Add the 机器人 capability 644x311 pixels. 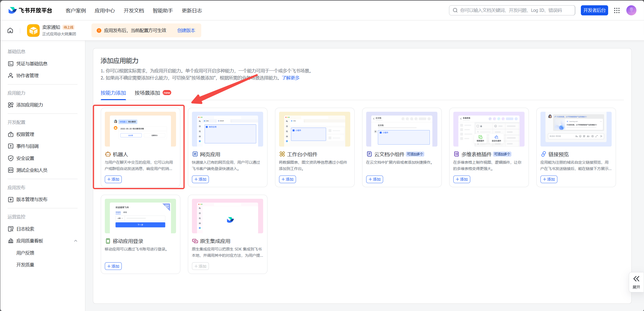(113, 179)
